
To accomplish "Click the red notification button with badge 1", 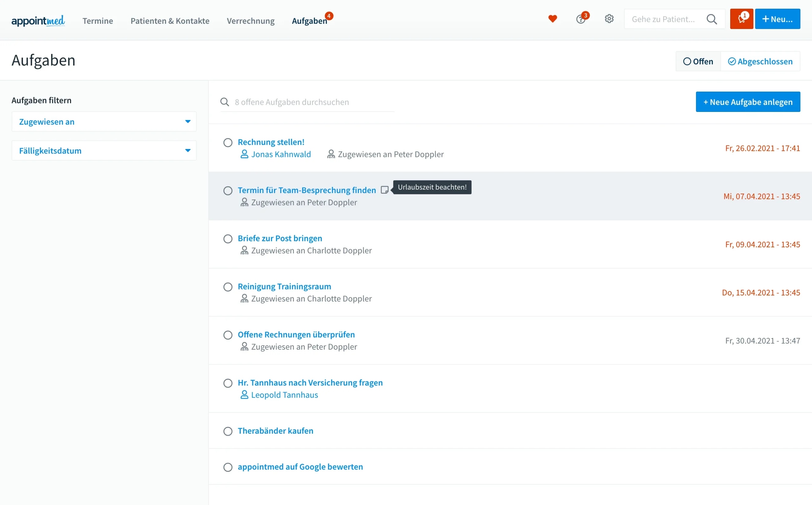I will (741, 19).
